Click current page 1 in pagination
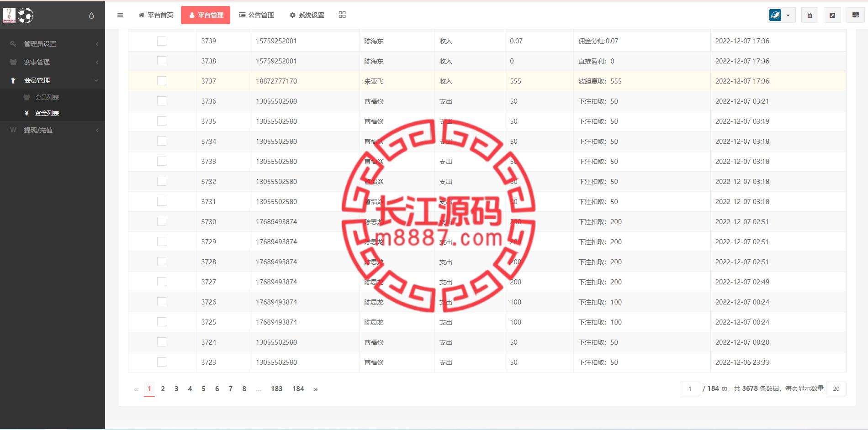This screenshot has width=868, height=430. click(x=149, y=389)
